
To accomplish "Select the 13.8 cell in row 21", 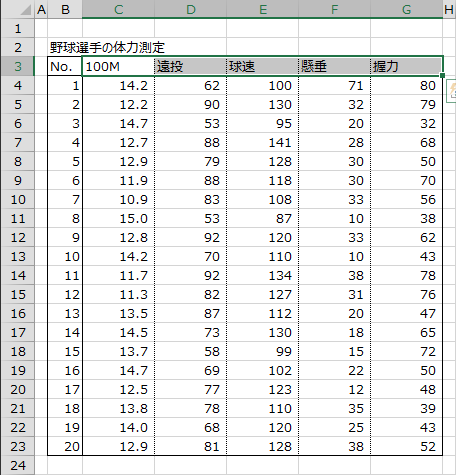I will pyautogui.click(x=118, y=408).
